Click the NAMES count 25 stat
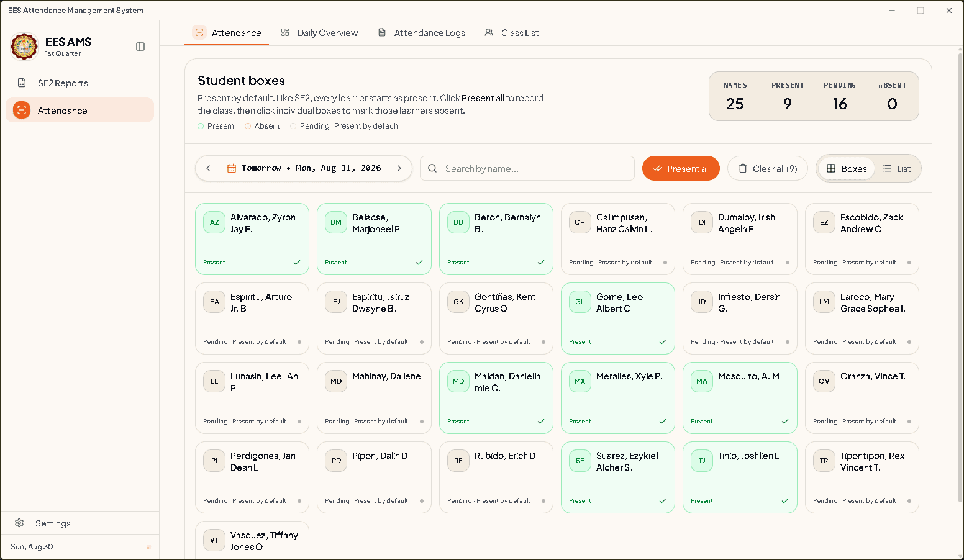The image size is (964, 560). point(735,97)
